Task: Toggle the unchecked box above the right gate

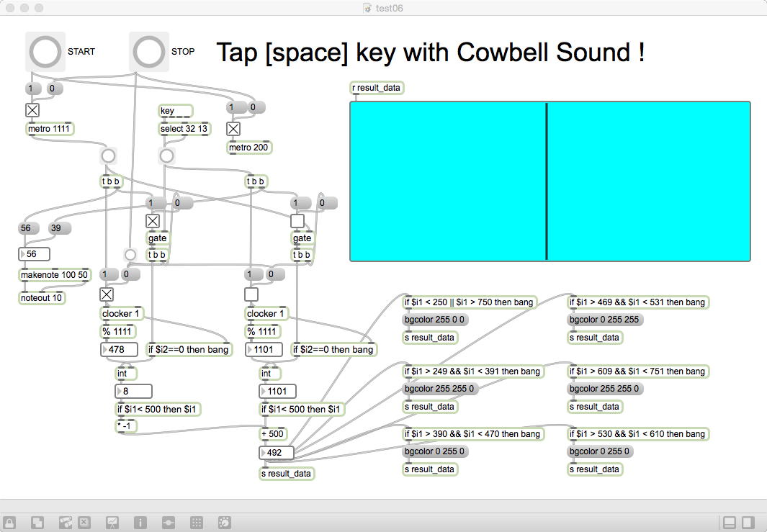Action: click(x=297, y=221)
